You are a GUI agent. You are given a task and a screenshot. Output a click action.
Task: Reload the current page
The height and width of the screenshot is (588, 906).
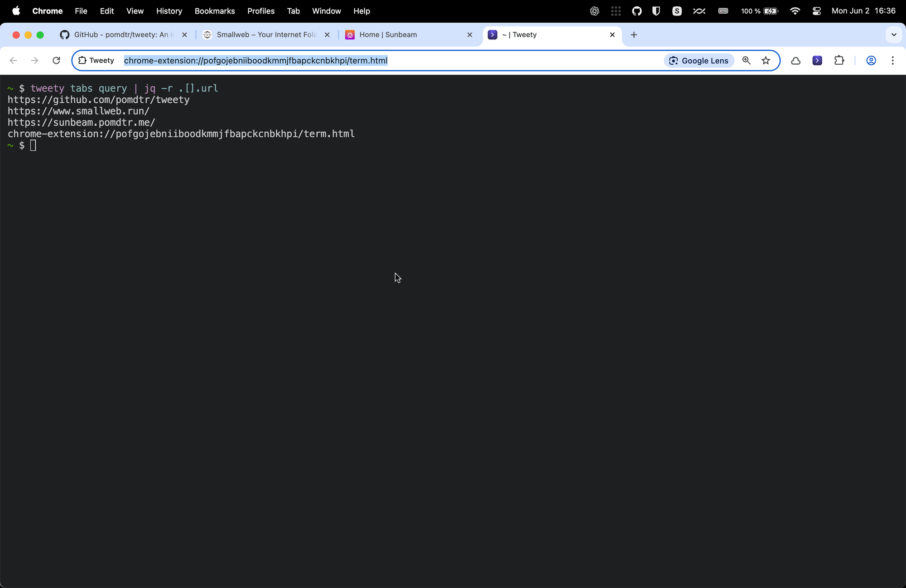pyautogui.click(x=56, y=61)
